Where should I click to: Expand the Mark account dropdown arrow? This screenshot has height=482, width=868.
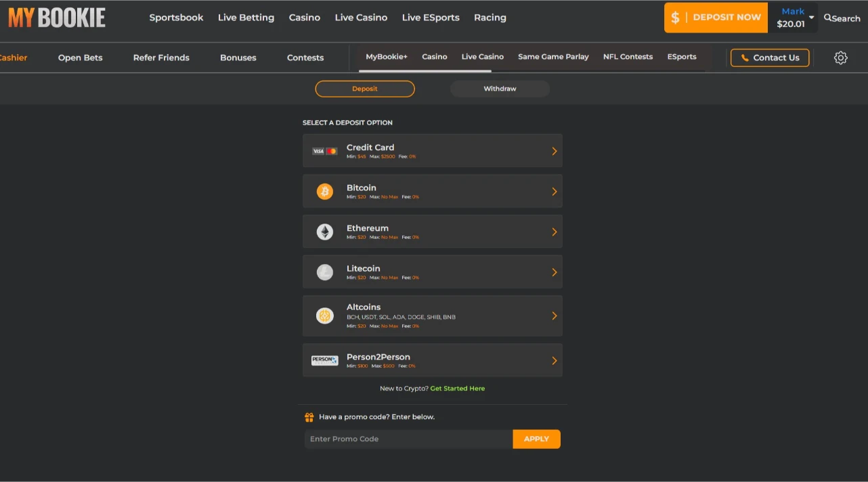point(811,18)
